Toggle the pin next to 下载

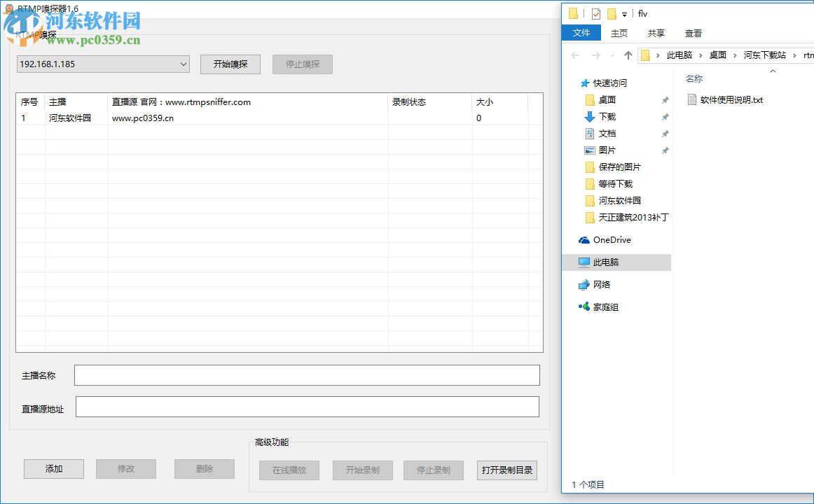pos(665,116)
